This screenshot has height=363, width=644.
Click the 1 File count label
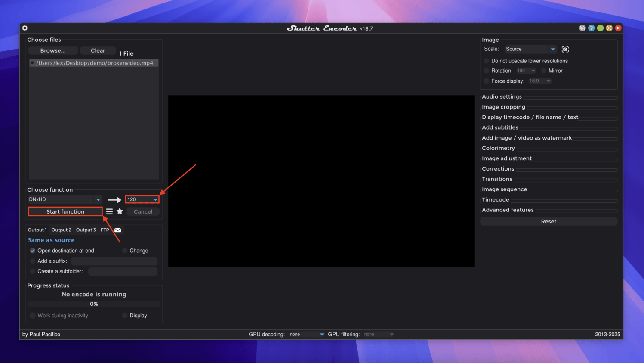click(x=126, y=53)
